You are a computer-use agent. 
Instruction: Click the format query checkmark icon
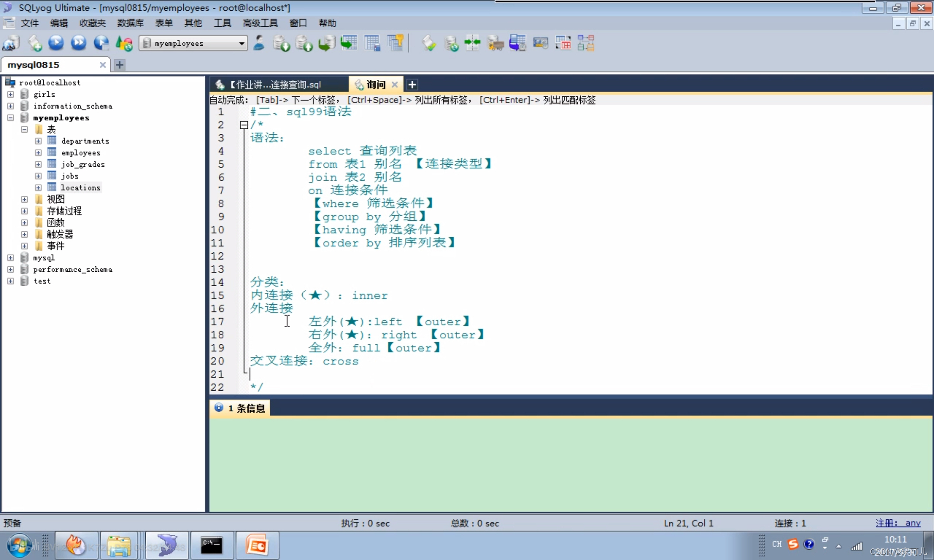click(429, 43)
